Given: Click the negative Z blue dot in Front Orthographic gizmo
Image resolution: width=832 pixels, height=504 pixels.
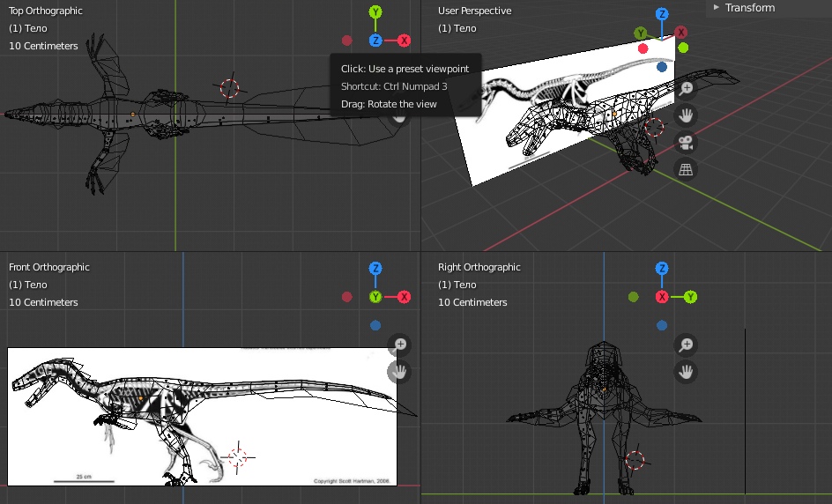Looking at the screenshot, I should point(375,325).
